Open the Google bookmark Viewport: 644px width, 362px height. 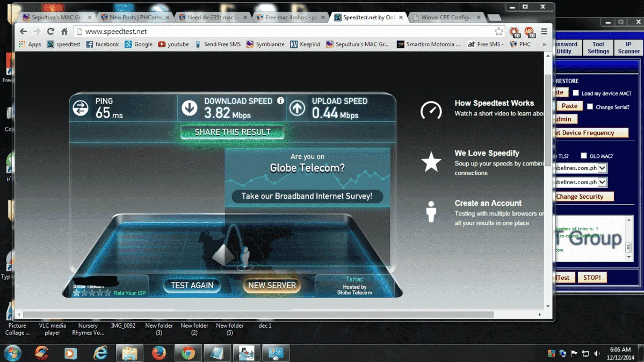139,45
